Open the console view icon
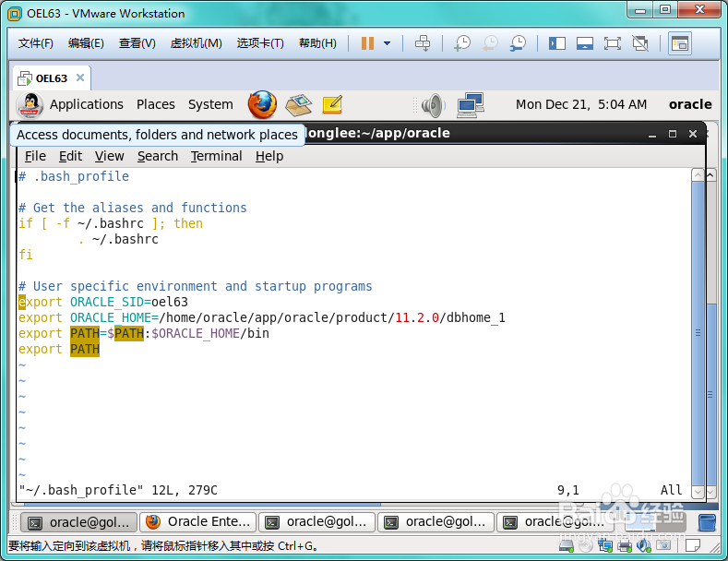The image size is (728, 561). click(680, 43)
